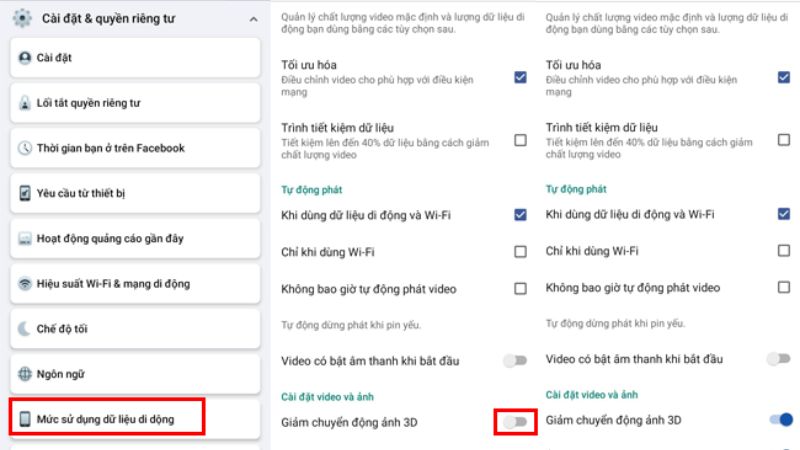Click the moon icon for Chế độ tối

[x=26, y=329]
